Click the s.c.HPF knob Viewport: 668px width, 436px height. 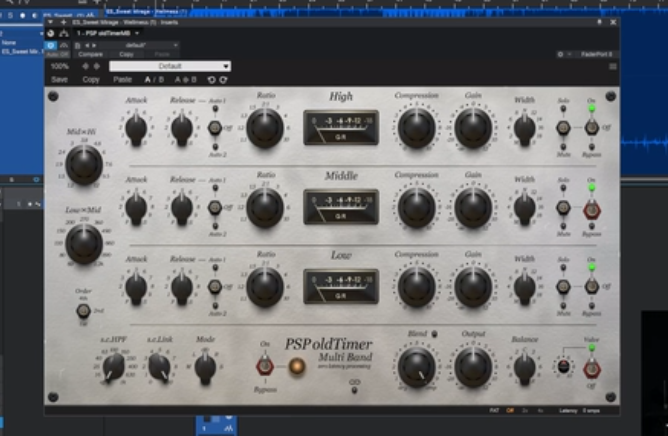point(113,367)
